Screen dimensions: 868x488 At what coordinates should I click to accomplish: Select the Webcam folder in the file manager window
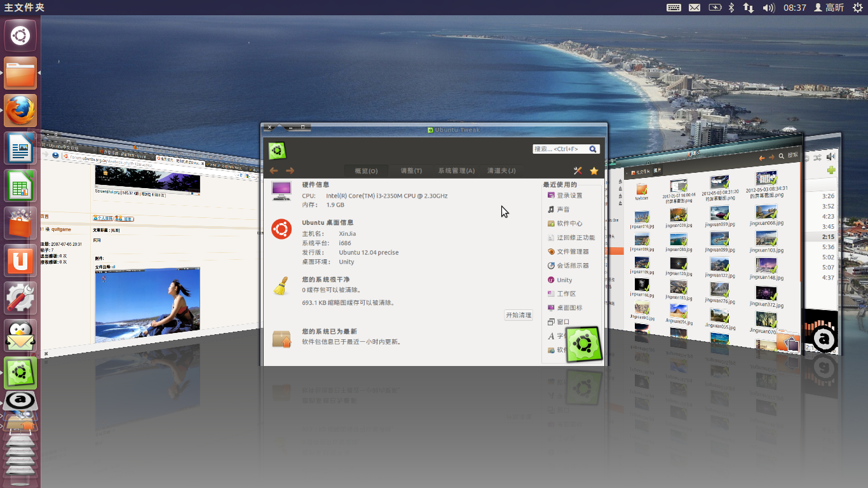pyautogui.click(x=642, y=191)
